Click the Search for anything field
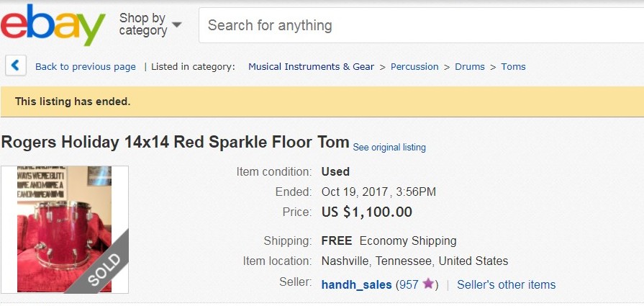The image size is (644, 306). [x=422, y=25]
